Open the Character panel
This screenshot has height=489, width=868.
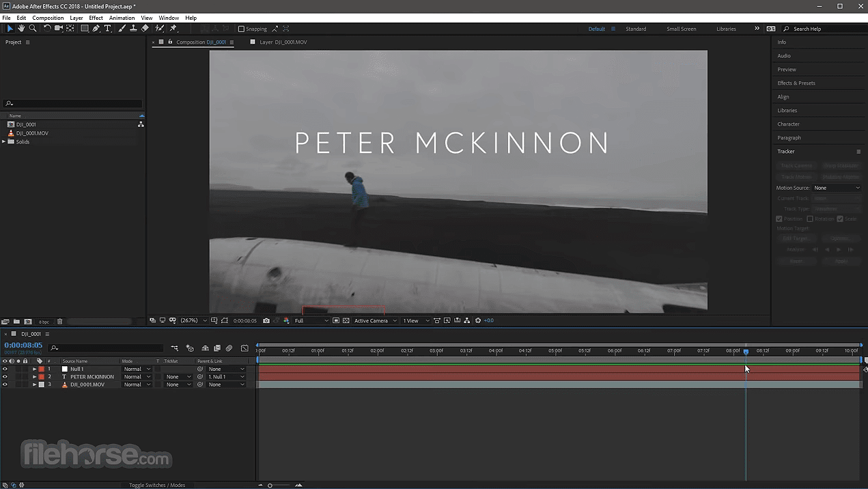[x=788, y=124]
